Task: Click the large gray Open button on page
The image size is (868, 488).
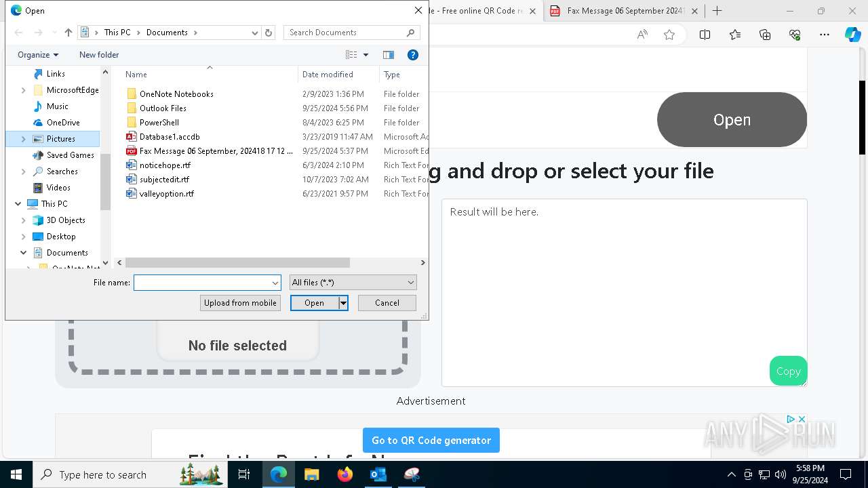Action: (732, 119)
